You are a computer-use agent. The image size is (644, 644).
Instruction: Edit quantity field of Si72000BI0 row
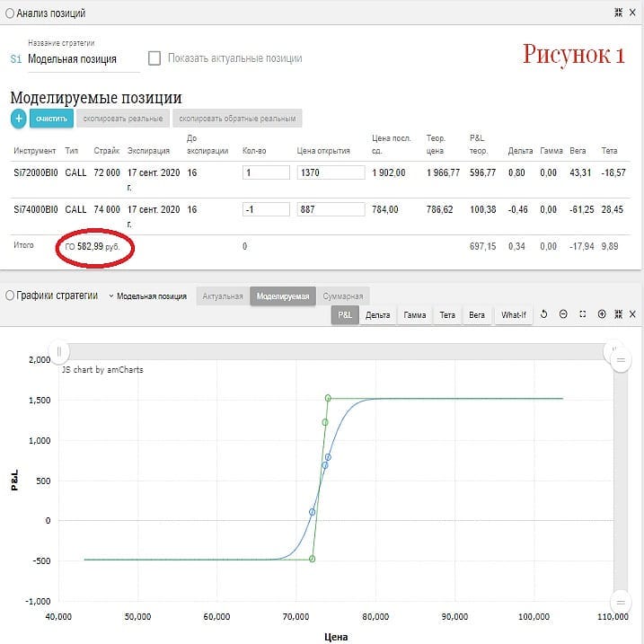[266, 172]
